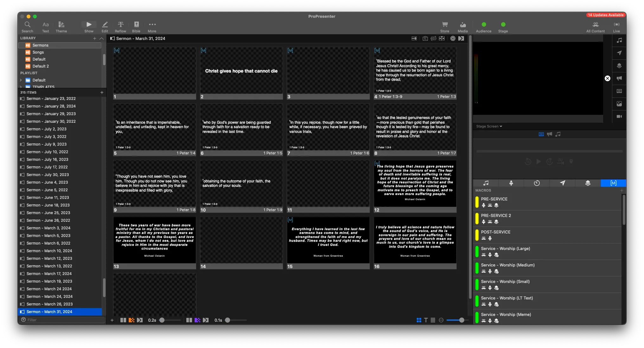Clear the announcements layer megaphone icon
The width and height of the screenshot is (644, 348).
[x=619, y=78]
